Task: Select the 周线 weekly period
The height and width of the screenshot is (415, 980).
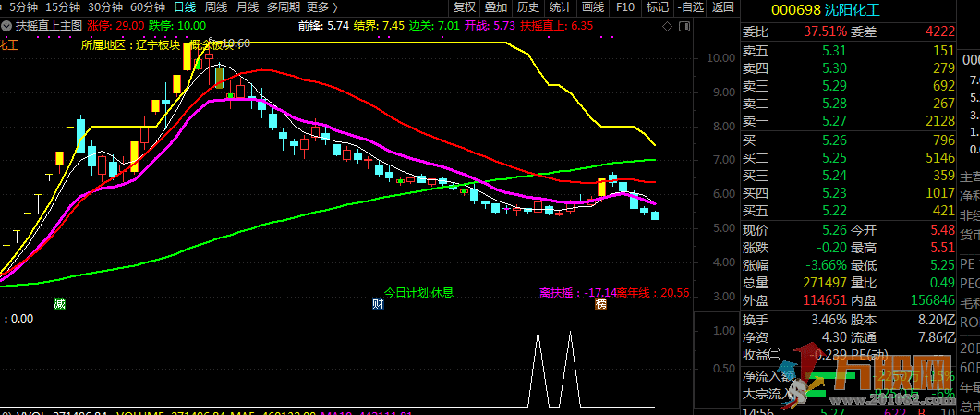Action: click(215, 7)
